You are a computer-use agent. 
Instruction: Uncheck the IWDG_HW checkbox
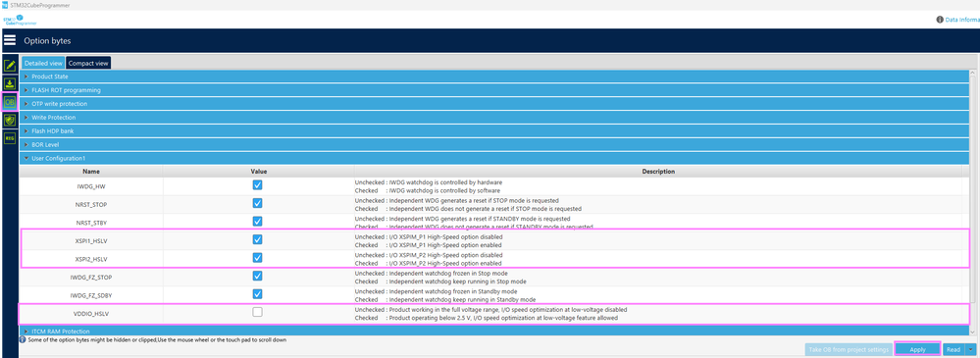pos(257,185)
